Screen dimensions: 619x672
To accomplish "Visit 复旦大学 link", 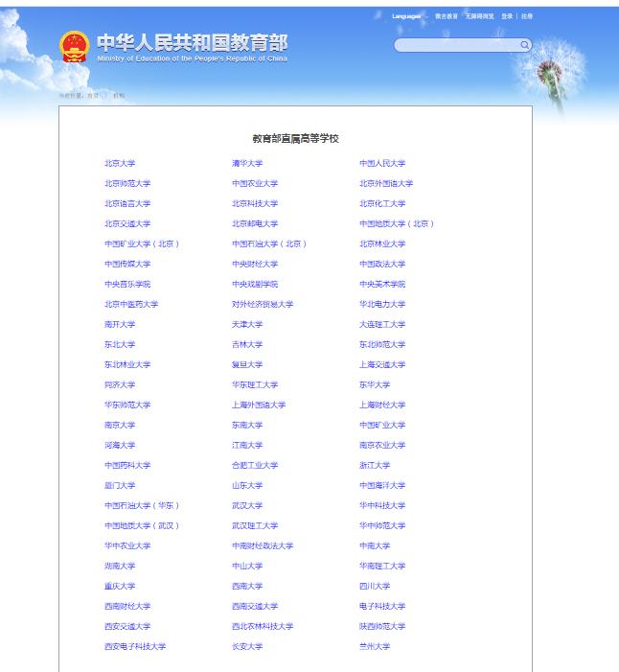I will pos(247,364).
